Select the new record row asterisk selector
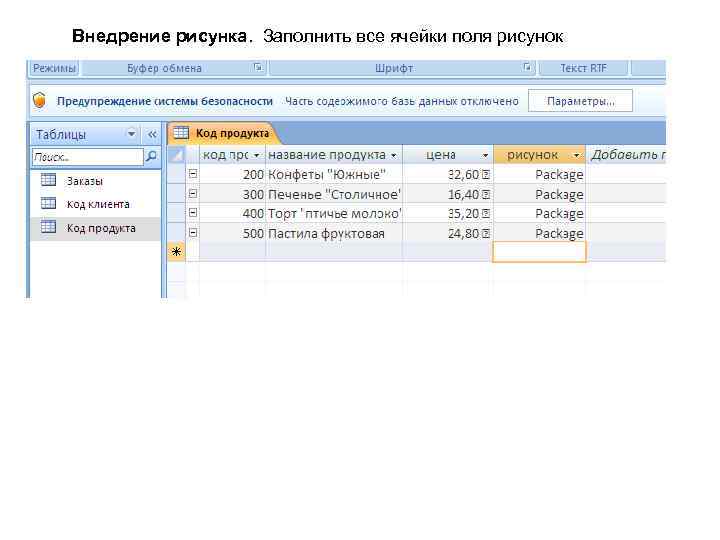The width and height of the screenshot is (720, 540). (x=177, y=252)
